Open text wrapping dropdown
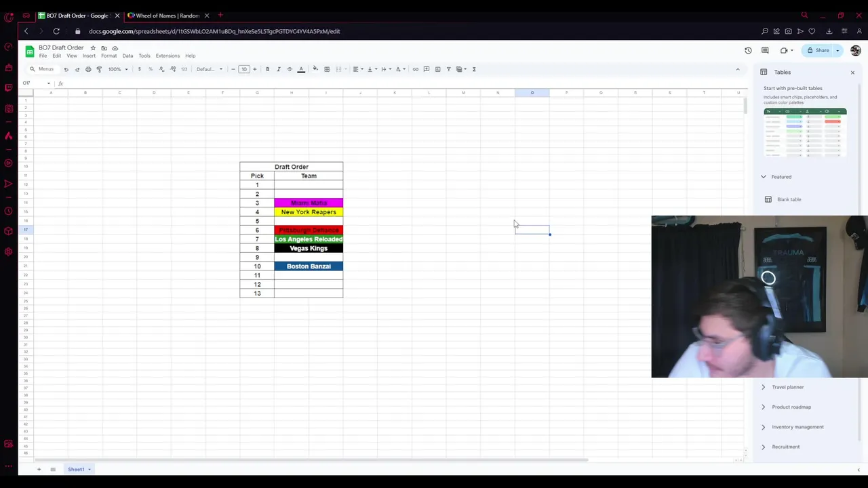 point(386,69)
